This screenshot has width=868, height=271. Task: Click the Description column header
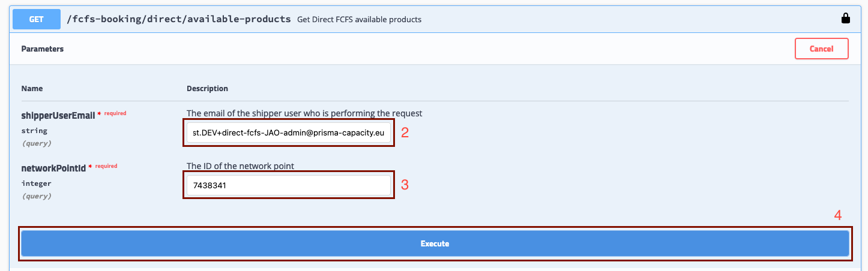[x=207, y=88]
